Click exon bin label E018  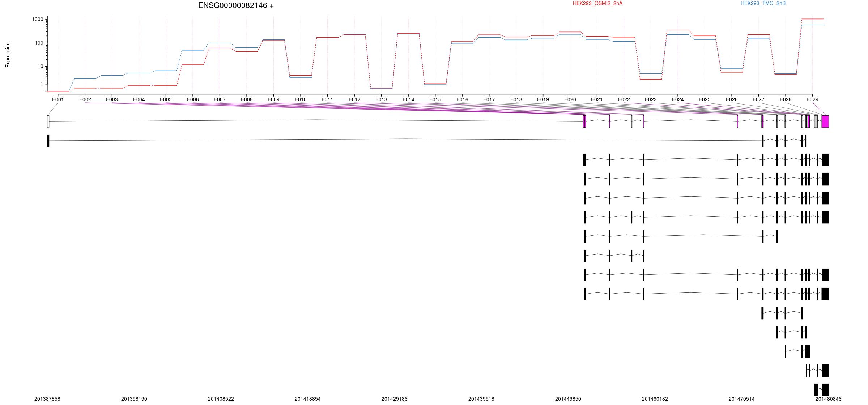coord(516,99)
